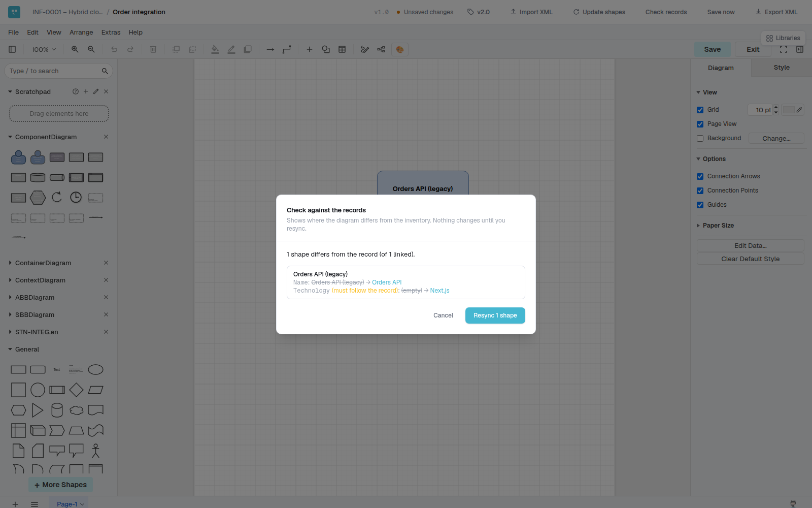812x508 pixels.
Task: Toggle the Guides checkbox
Action: [x=700, y=205]
